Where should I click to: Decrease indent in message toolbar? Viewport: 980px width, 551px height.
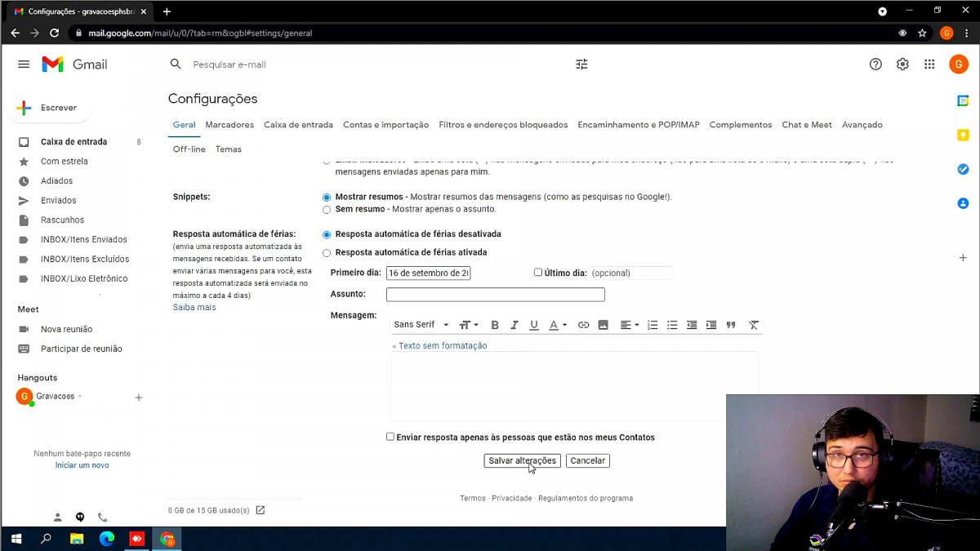tap(692, 325)
